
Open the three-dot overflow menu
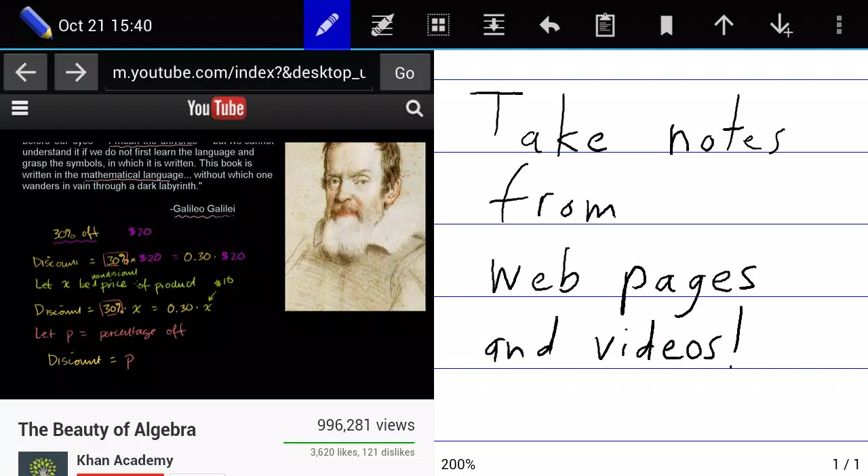(x=839, y=25)
